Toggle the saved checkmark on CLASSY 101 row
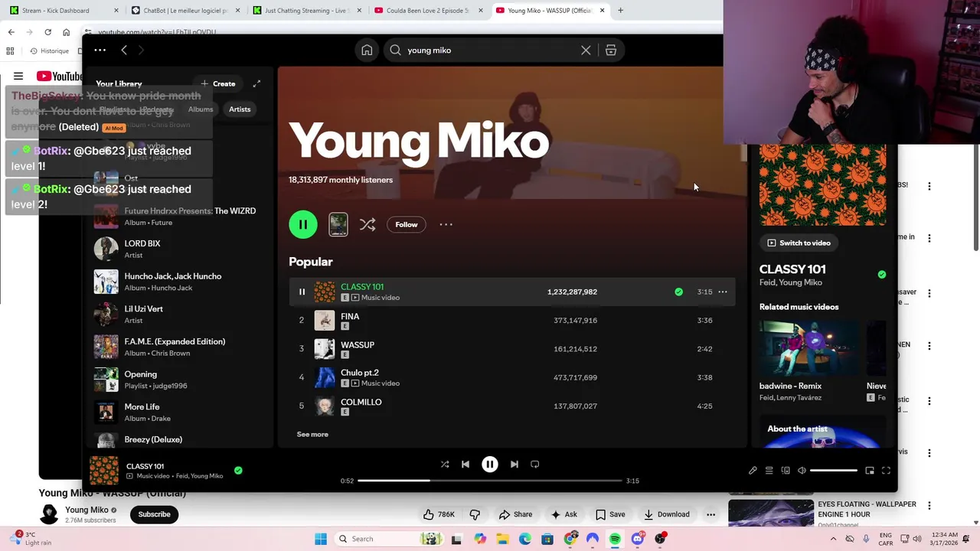The width and height of the screenshot is (980, 551). point(678,292)
